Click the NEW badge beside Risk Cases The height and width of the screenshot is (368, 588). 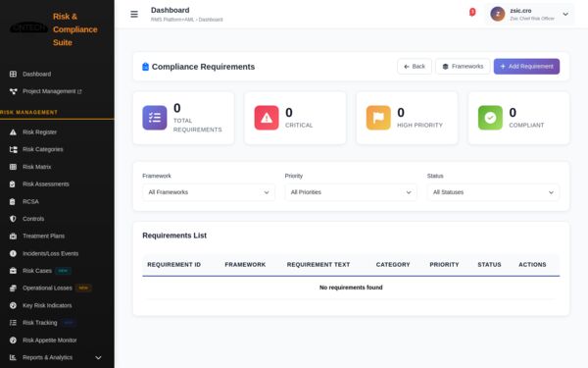63,271
